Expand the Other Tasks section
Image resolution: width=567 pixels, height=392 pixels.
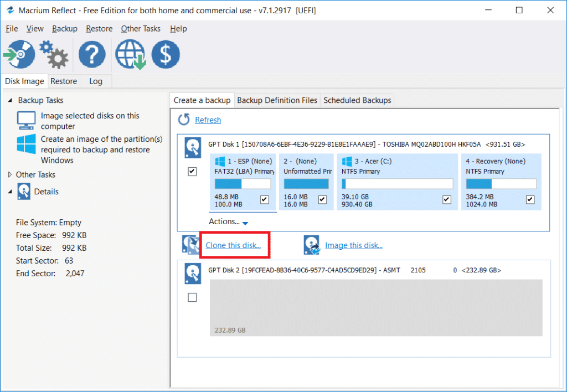click(10, 174)
